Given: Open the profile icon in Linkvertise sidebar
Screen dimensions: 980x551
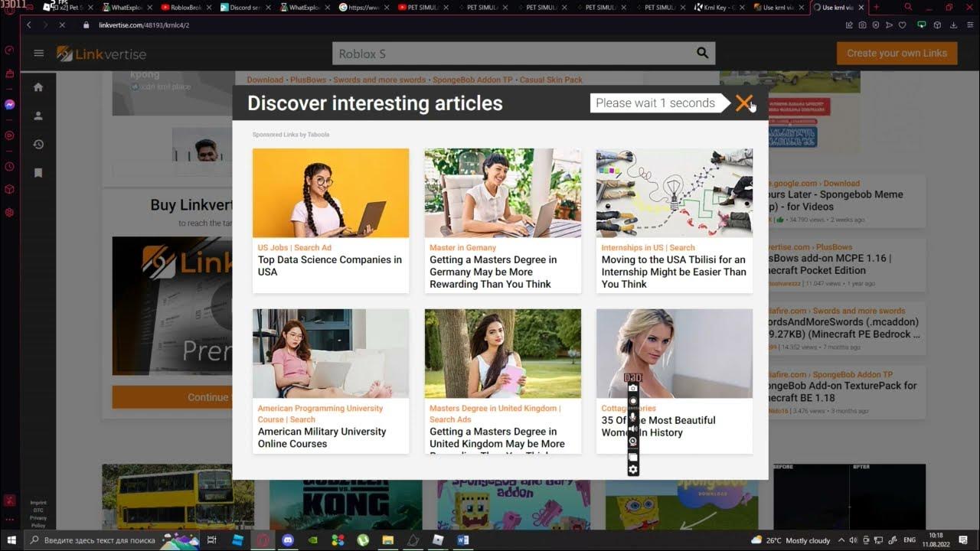Looking at the screenshot, I should 38,116.
